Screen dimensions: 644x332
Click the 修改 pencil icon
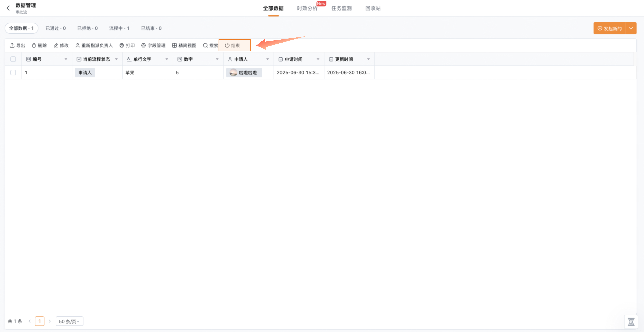56,45
